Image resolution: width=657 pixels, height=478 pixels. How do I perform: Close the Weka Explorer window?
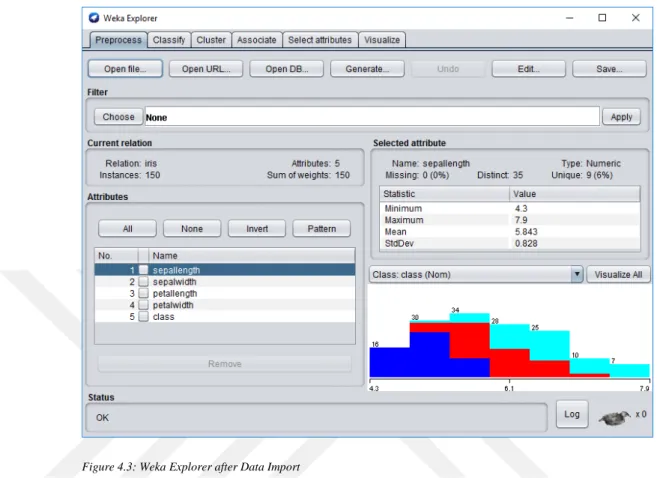(636, 18)
